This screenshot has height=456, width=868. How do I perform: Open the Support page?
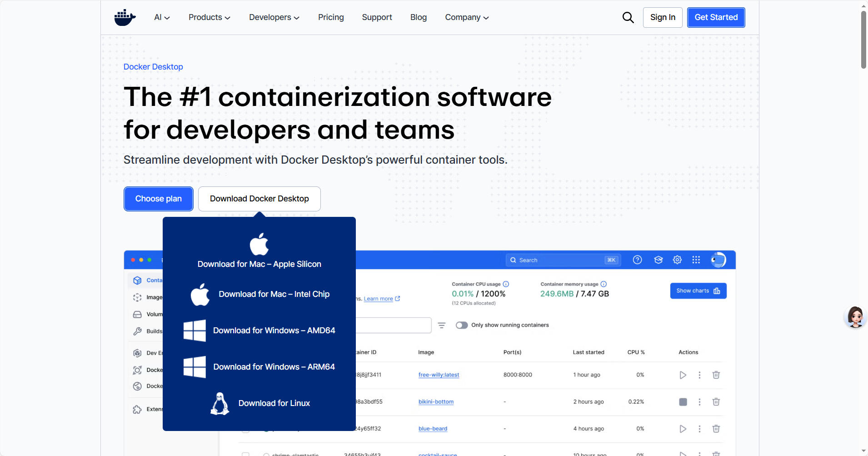pos(377,17)
